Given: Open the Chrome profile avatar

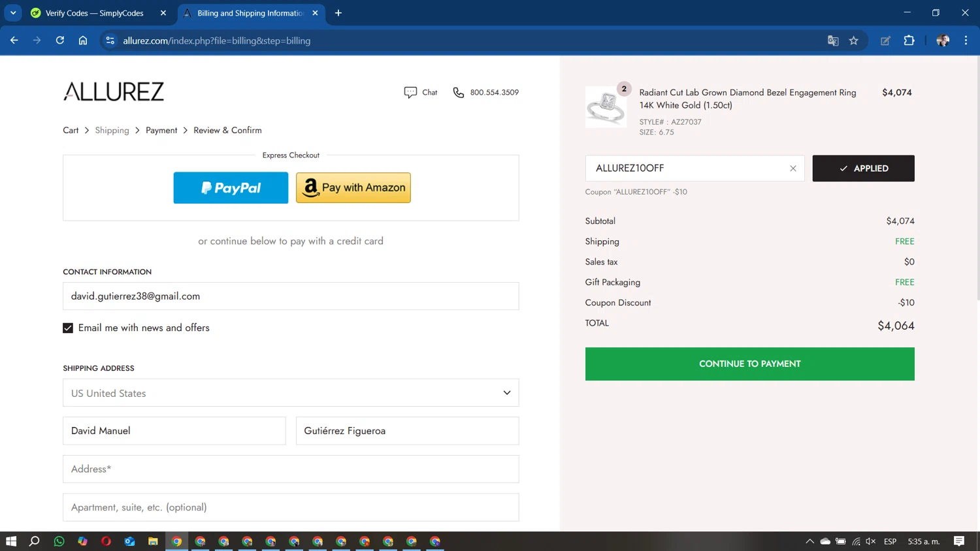Looking at the screenshot, I should pyautogui.click(x=943, y=40).
